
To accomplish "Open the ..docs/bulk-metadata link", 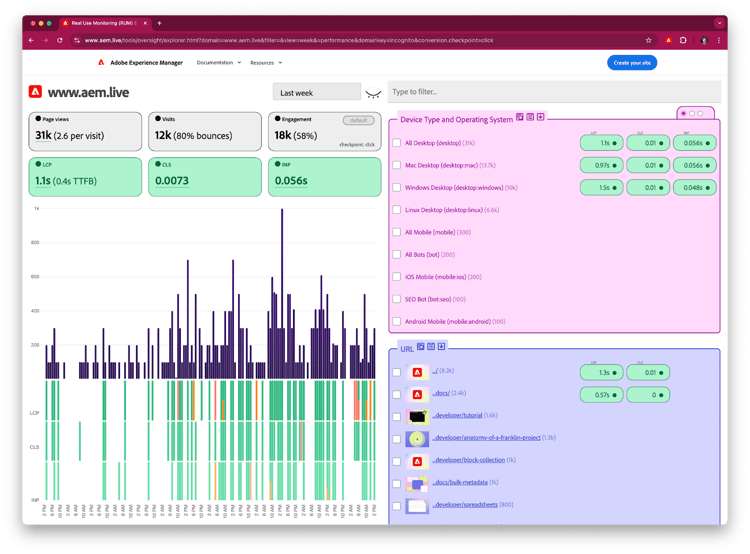I will coord(461,482).
